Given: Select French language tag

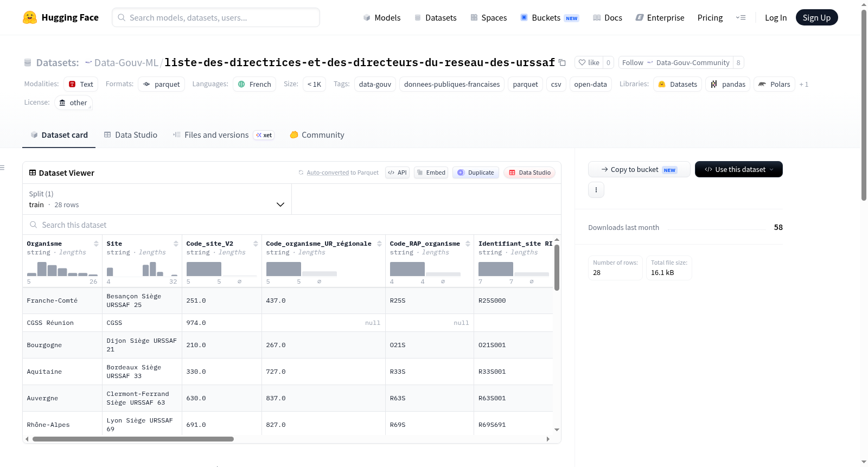Looking at the screenshot, I should (x=254, y=84).
